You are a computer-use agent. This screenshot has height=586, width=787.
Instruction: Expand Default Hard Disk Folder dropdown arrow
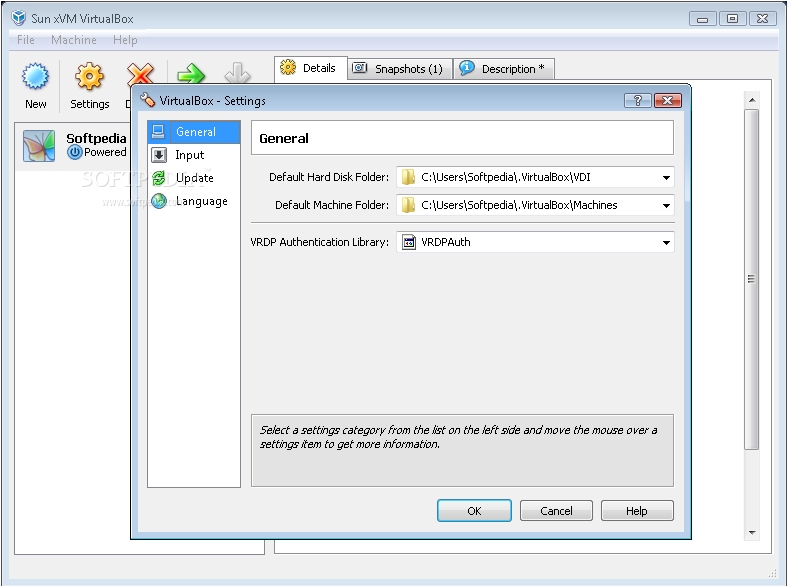click(666, 178)
